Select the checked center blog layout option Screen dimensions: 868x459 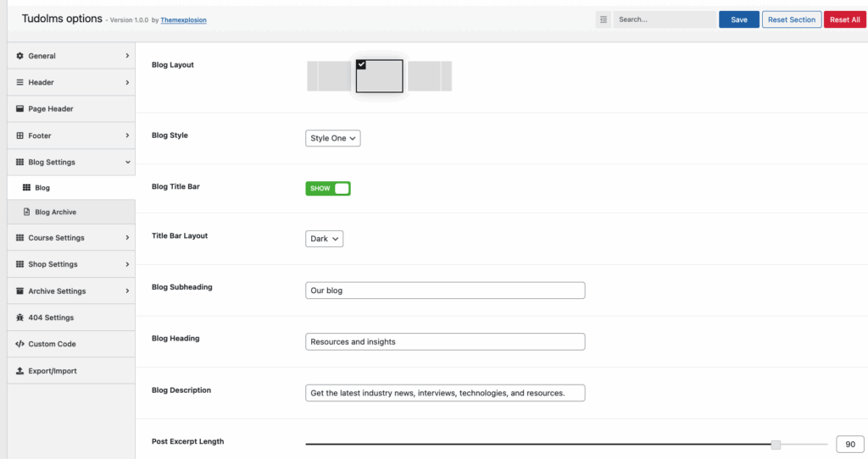[379, 75]
